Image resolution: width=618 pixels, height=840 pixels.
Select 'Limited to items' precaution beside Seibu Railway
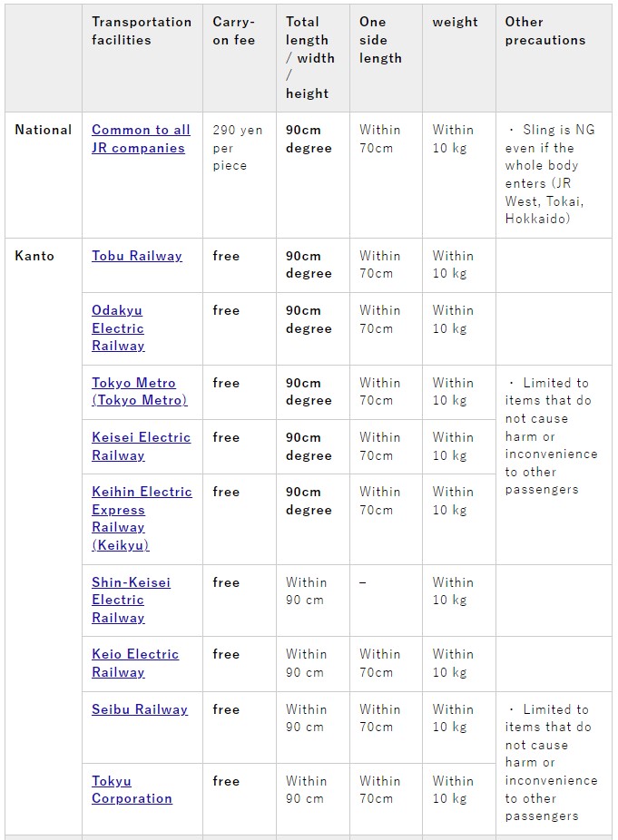coord(551,762)
